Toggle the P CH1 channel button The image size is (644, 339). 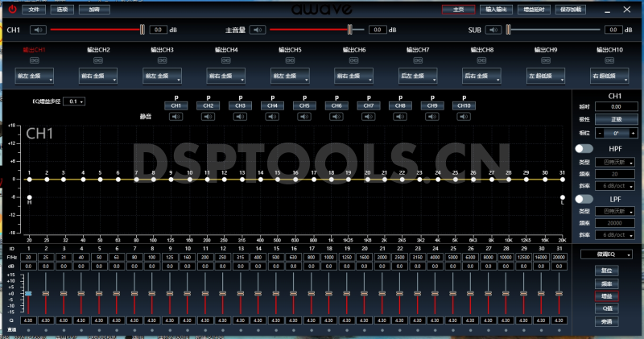(176, 105)
